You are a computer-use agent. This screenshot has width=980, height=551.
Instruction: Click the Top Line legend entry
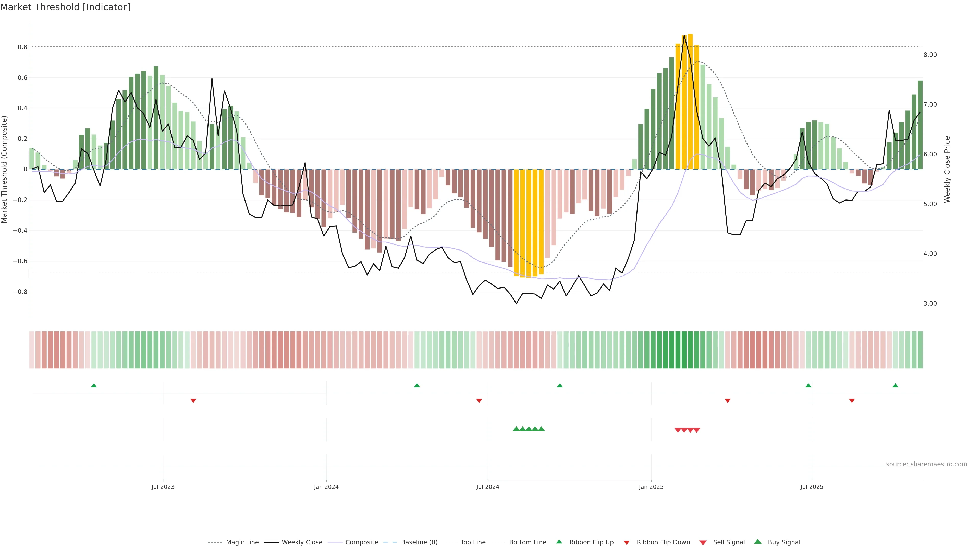[x=473, y=542]
